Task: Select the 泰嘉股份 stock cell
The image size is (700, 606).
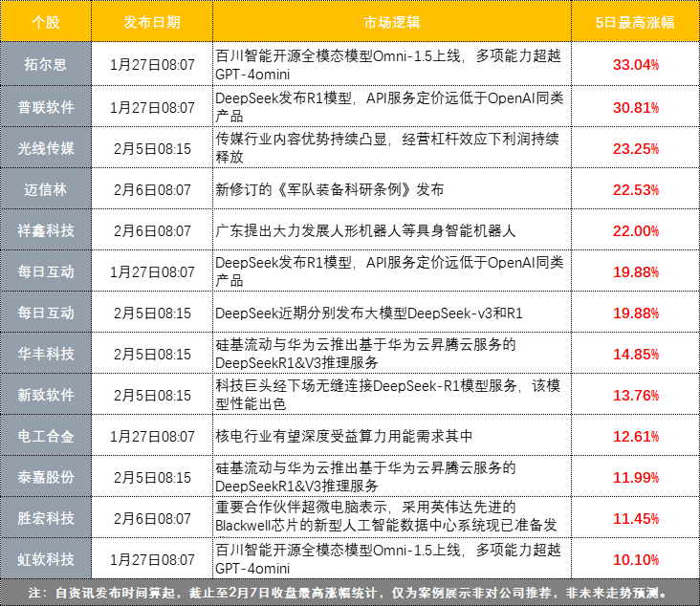Action: [46, 477]
